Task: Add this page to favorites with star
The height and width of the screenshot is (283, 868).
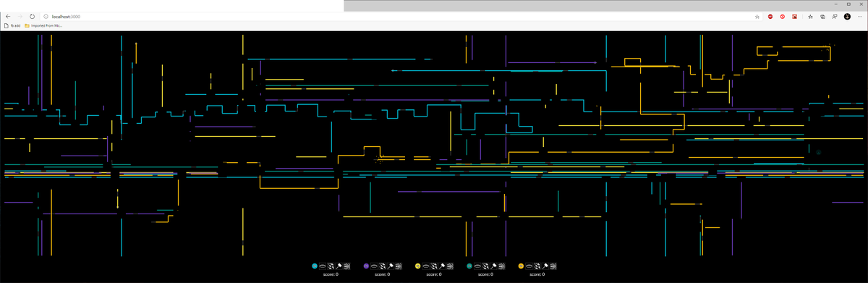Action: [757, 17]
